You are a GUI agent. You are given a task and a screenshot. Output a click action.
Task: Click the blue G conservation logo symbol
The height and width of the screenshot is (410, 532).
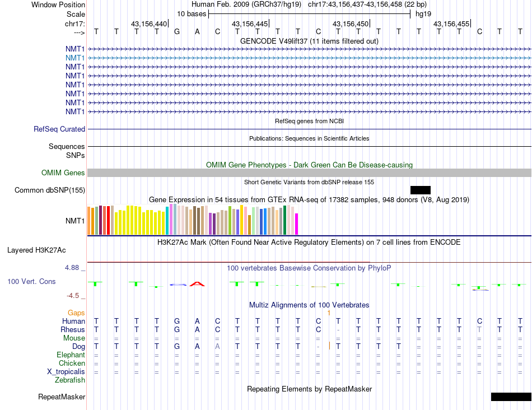tap(178, 285)
